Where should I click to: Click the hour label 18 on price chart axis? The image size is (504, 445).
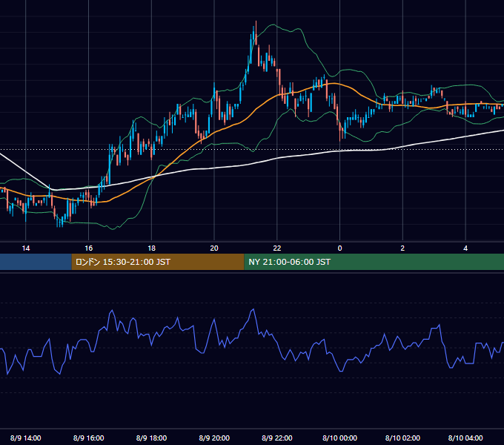pos(151,248)
